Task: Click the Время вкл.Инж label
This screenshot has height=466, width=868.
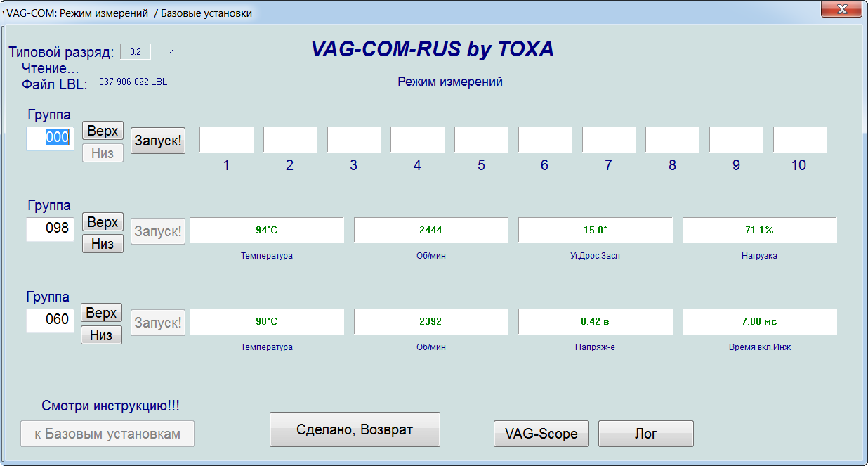Action: (x=759, y=347)
